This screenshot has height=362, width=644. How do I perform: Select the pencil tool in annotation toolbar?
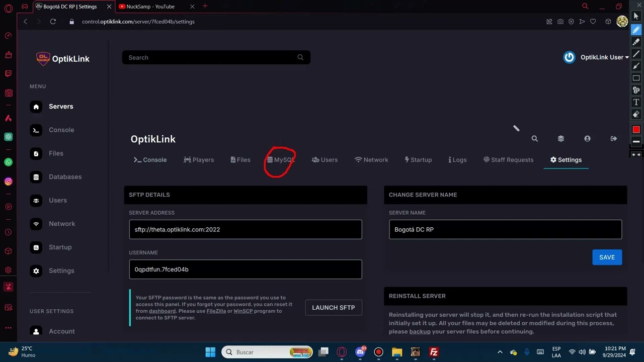tap(636, 30)
